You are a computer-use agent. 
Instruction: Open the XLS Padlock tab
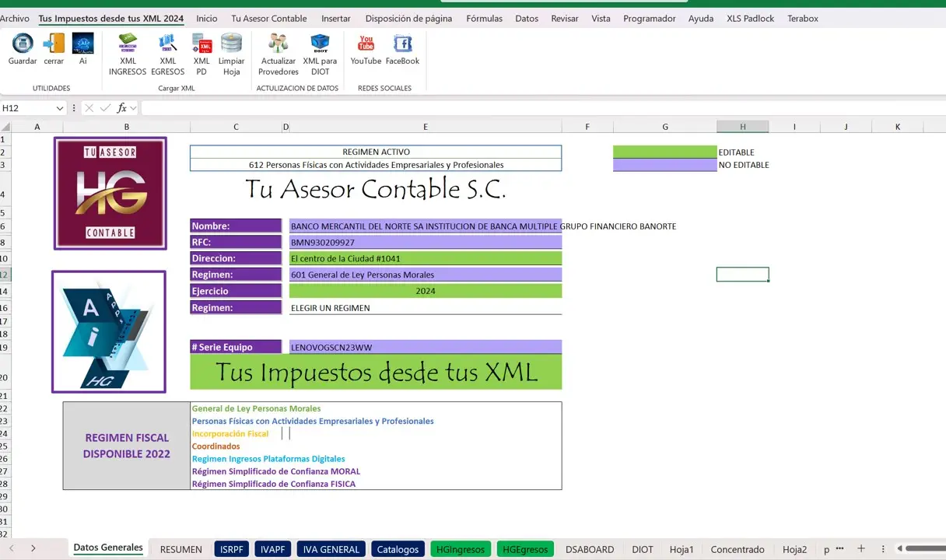click(751, 18)
